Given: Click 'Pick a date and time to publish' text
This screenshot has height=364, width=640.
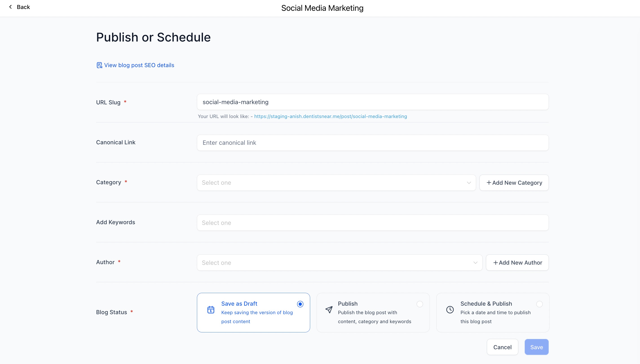Looking at the screenshot, I should point(495,313).
